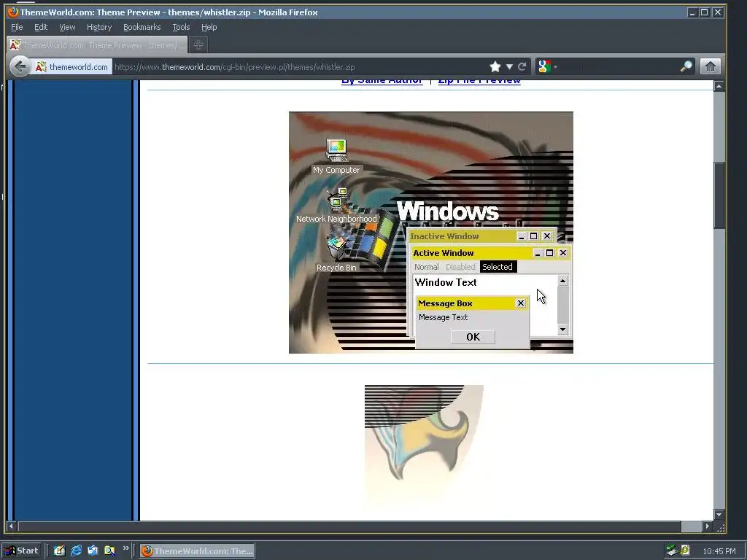Go back with the browser back arrow

pos(20,66)
